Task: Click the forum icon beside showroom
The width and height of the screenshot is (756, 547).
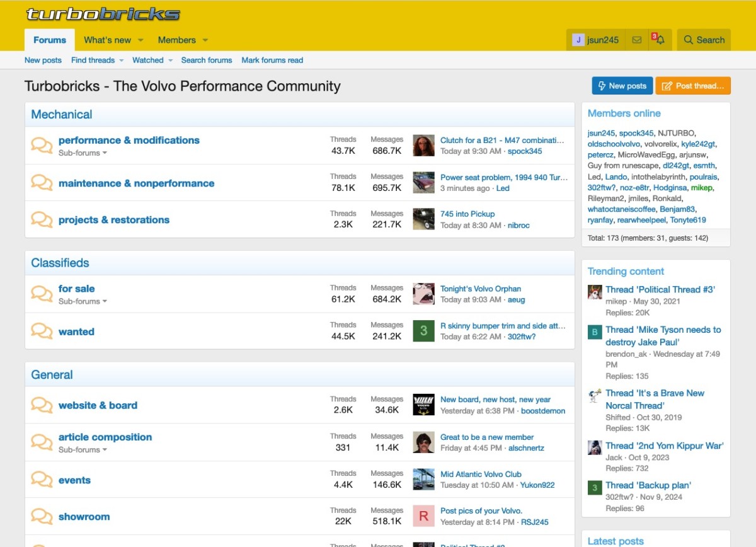Action: point(42,516)
